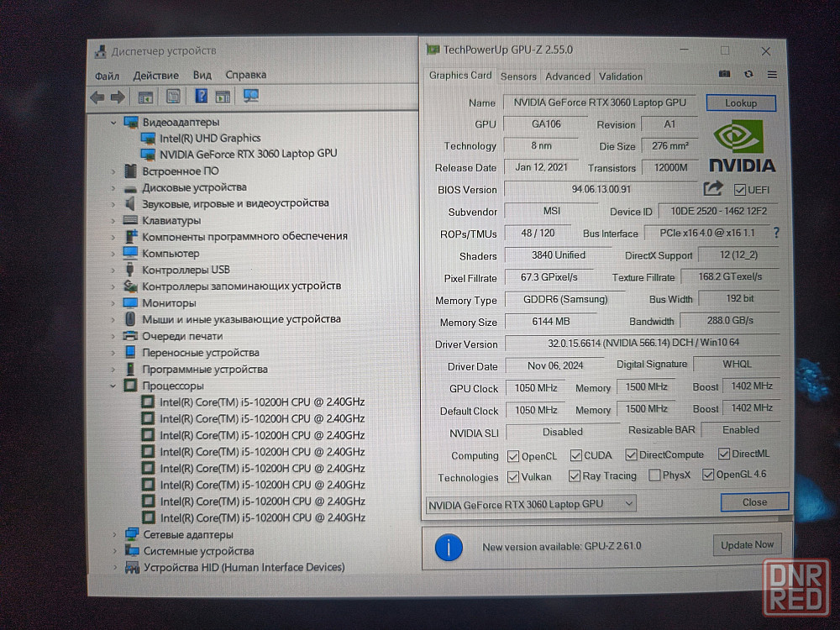Expand the Дисковые устройства node

113,188
